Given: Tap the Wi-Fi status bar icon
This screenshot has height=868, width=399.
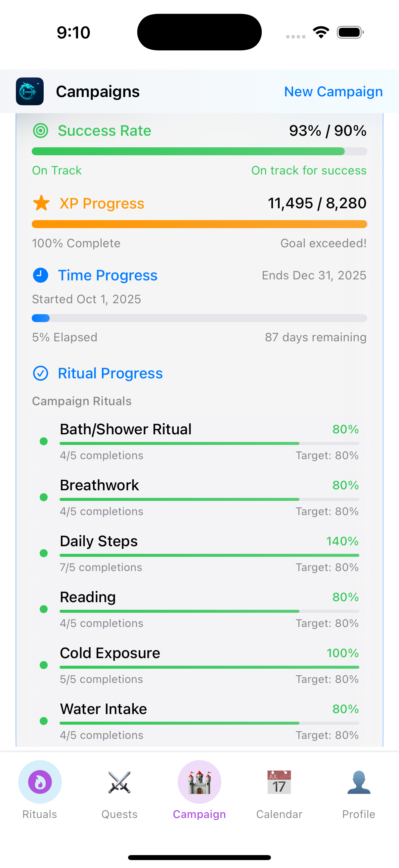Looking at the screenshot, I should click(x=321, y=32).
